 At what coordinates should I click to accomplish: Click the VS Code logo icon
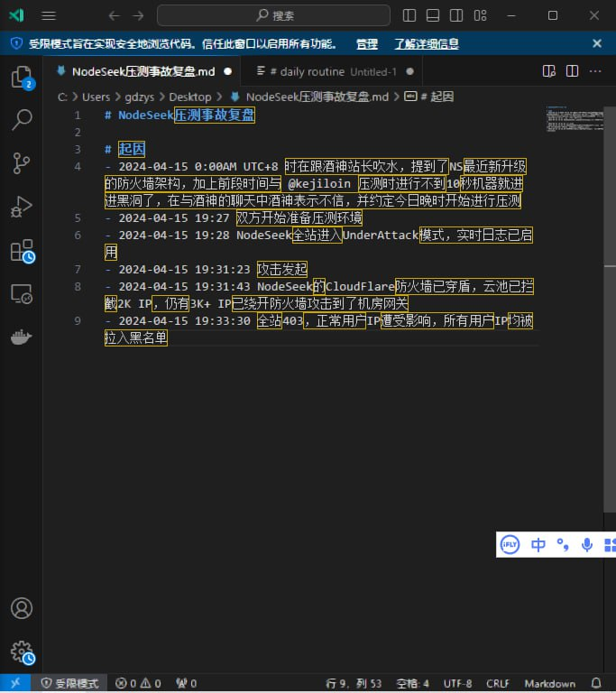16,15
